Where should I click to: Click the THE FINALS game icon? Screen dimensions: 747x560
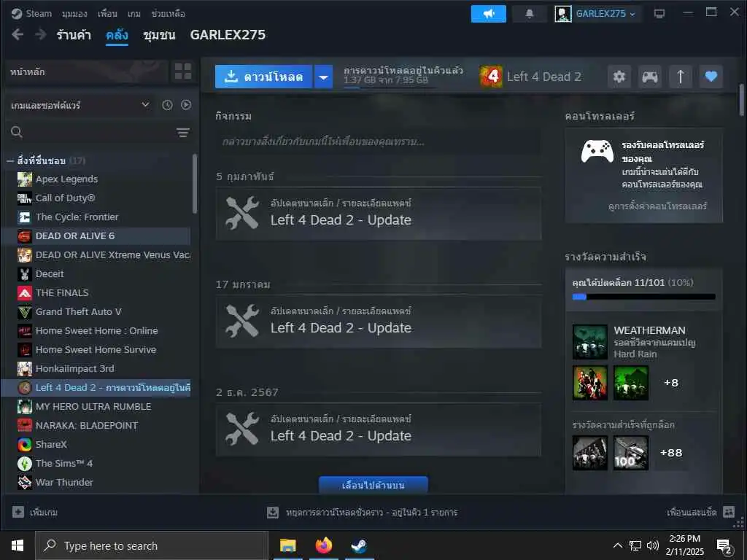coord(24,293)
